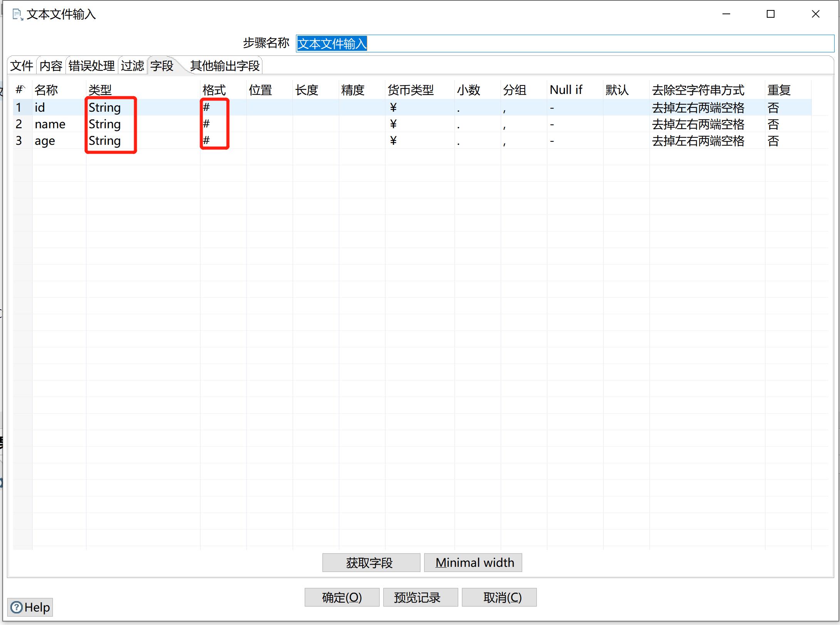Click the String type icon for age
The width and height of the screenshot is (840, 625).
[105, 141]
